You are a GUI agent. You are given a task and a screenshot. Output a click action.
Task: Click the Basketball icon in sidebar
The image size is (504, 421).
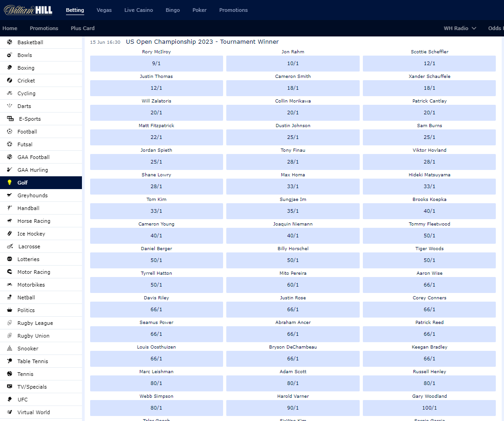click(x=10, y=42)
